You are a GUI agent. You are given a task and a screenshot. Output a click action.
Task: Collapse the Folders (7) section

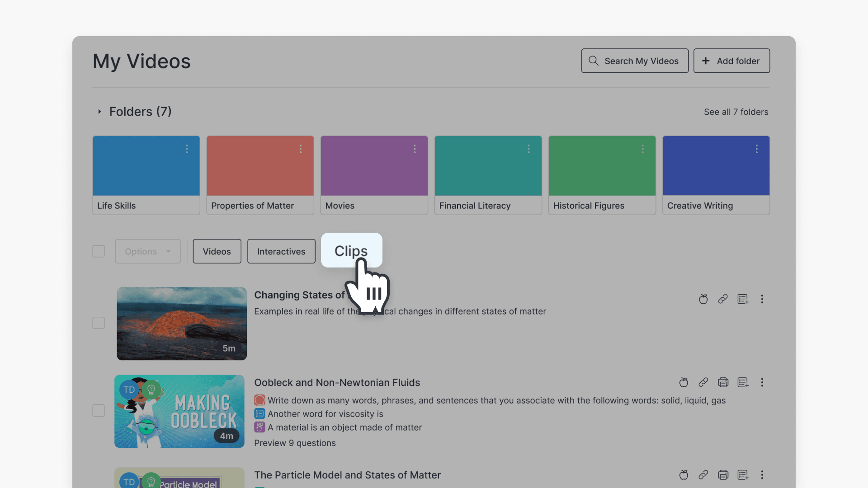(x=100, y=112)
